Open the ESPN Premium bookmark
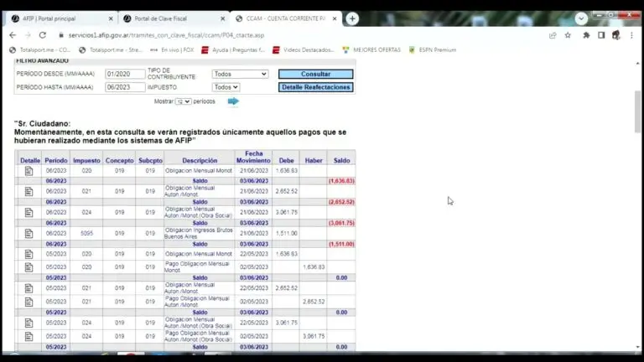The image size is (644, 362). click(x=433, y=50)
